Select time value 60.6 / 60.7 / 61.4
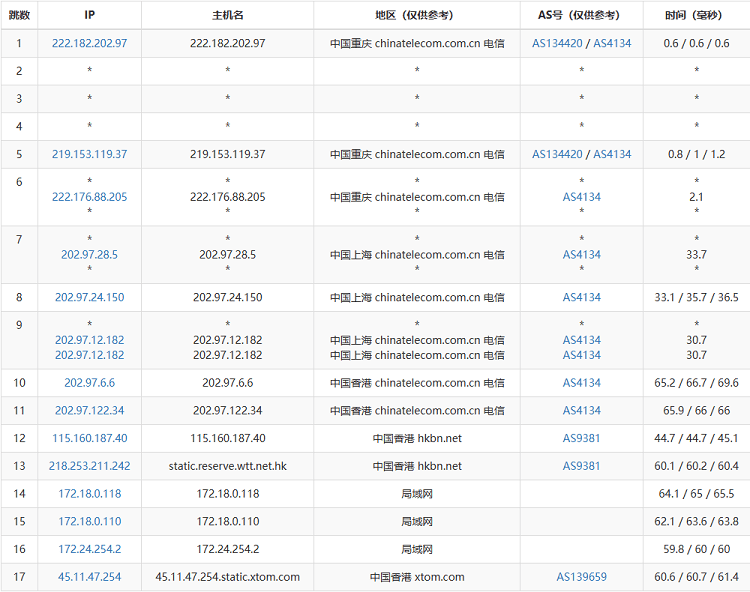 (x=696, y=577)
